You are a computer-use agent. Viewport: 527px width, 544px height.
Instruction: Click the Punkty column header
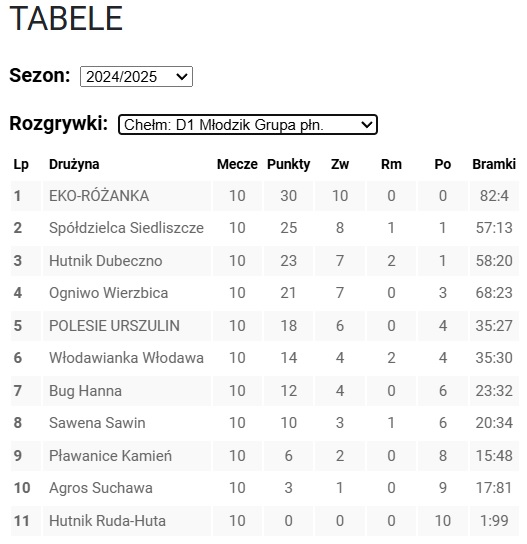coord(289,164)
